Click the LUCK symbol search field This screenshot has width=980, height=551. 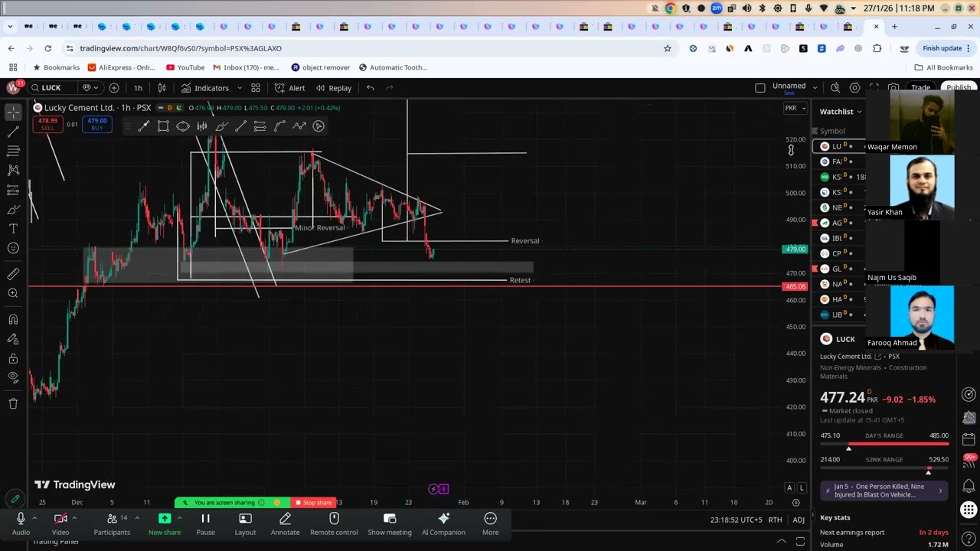point(52,88)
